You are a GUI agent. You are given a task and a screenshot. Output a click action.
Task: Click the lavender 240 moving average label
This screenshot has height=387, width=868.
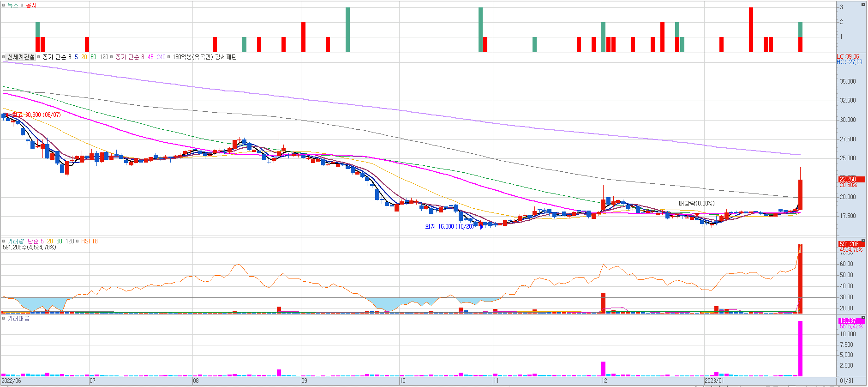[x=161, y=57]
